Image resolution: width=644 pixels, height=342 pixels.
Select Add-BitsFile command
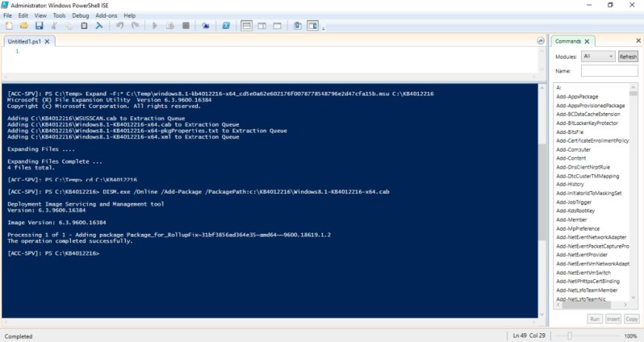tap(570, 132)
